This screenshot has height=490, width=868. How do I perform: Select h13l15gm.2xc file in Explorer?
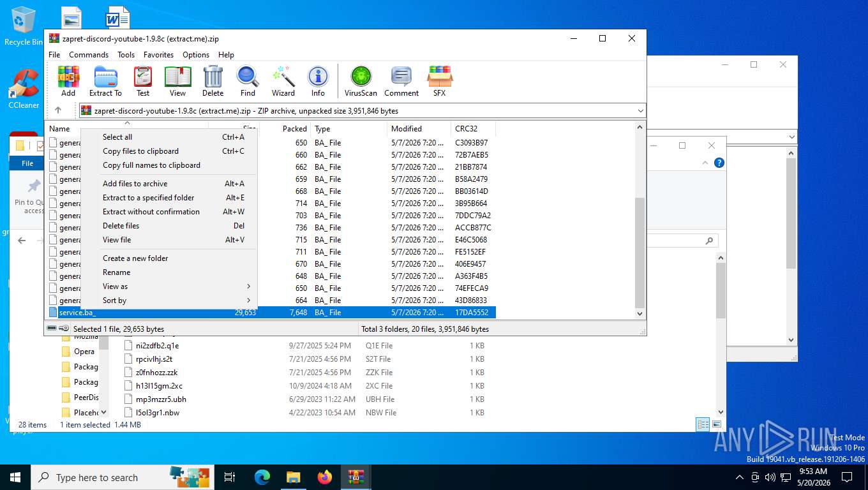click(159, 386)
